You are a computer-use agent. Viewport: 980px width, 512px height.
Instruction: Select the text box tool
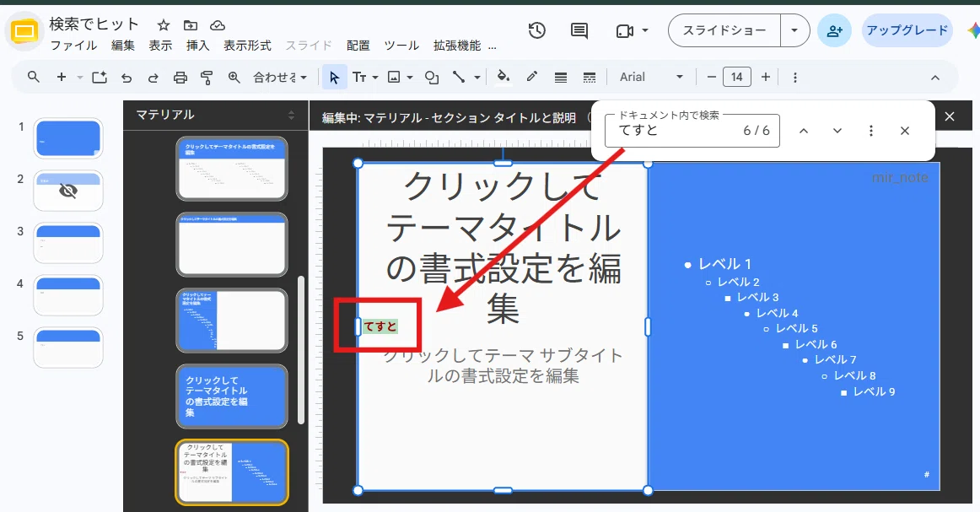pyautogui.click(x=358, y=77)
